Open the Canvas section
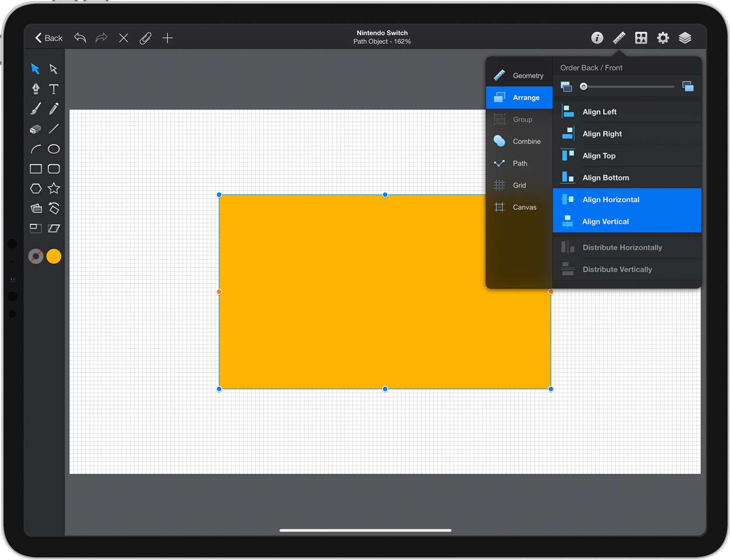Viewport: 730px width, 560px height. tap(519, 207)
